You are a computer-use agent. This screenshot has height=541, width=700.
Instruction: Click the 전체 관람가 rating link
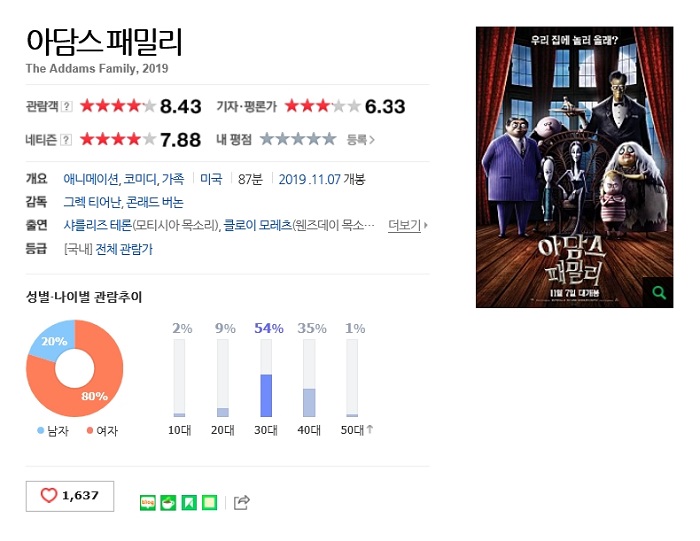coord(124,249)
